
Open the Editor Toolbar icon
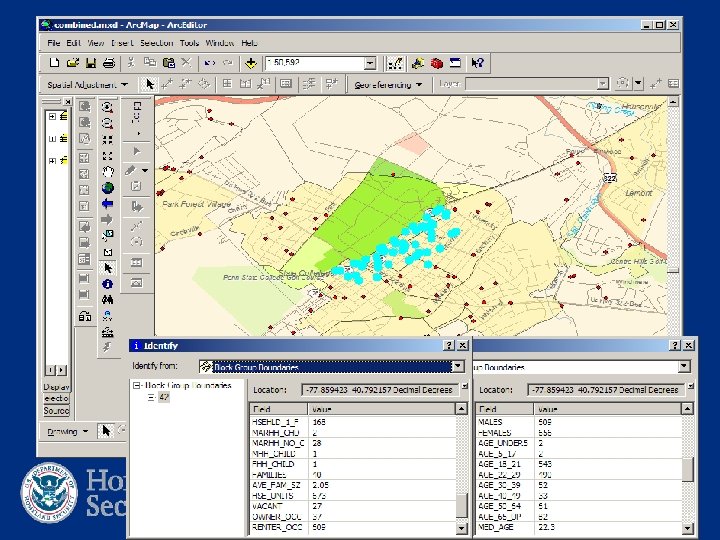395,63
